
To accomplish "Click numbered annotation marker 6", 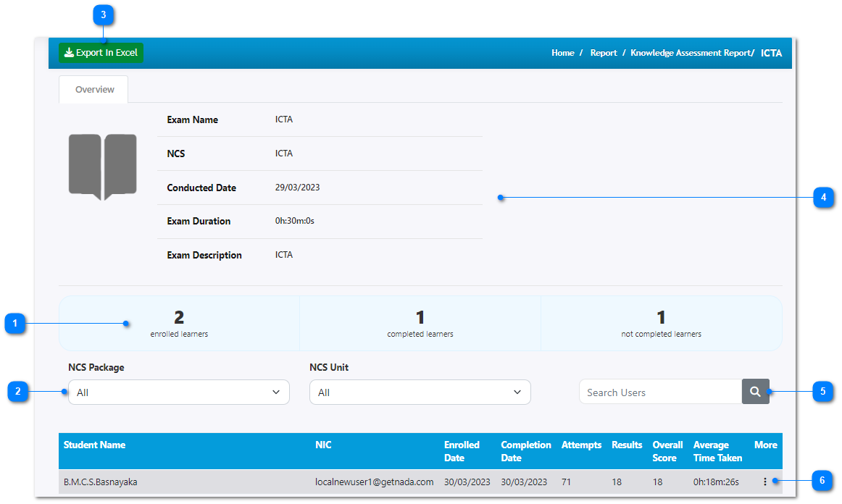I will click(822, 480).
